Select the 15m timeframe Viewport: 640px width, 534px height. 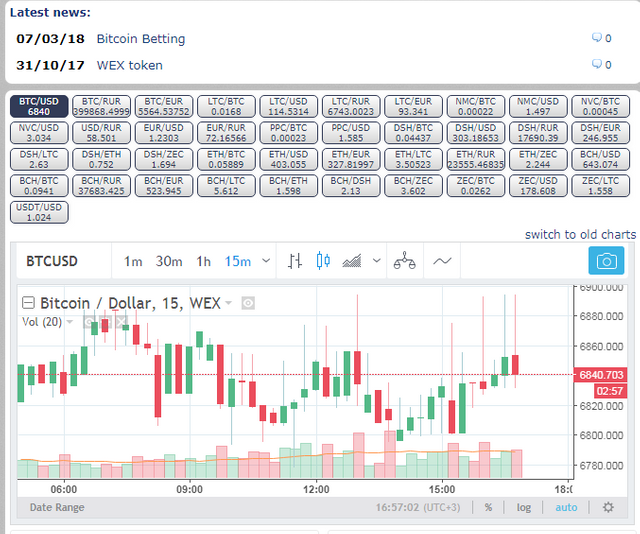pyautogui.click(x=238, y=261)
